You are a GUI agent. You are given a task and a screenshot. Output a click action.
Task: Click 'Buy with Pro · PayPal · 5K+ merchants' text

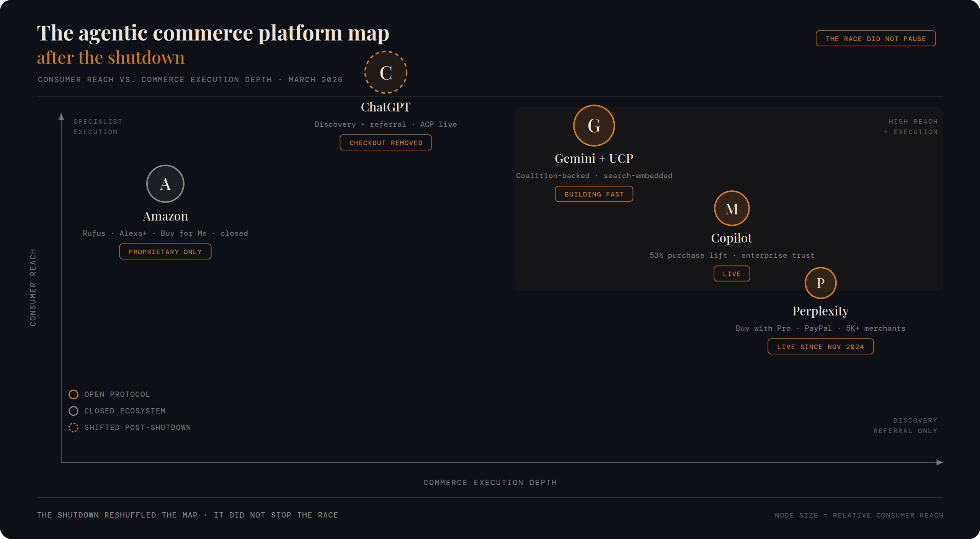pyautogui.click(x=820, y=328)
